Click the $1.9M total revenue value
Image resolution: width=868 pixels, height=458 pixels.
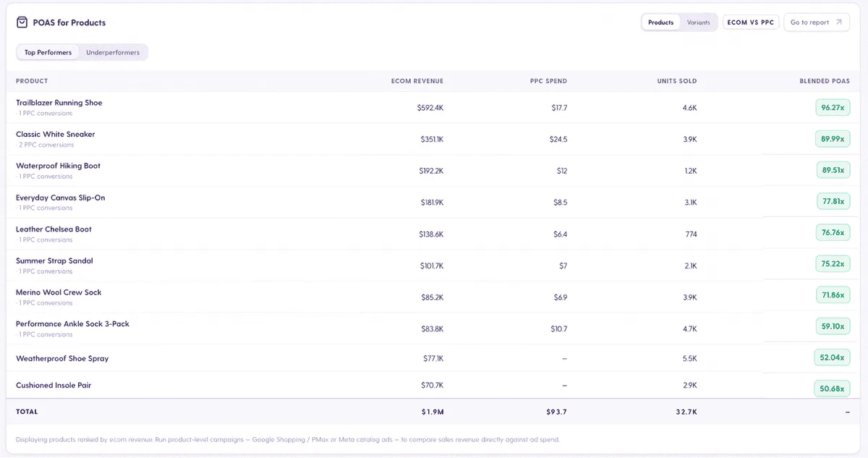(433, 412)
